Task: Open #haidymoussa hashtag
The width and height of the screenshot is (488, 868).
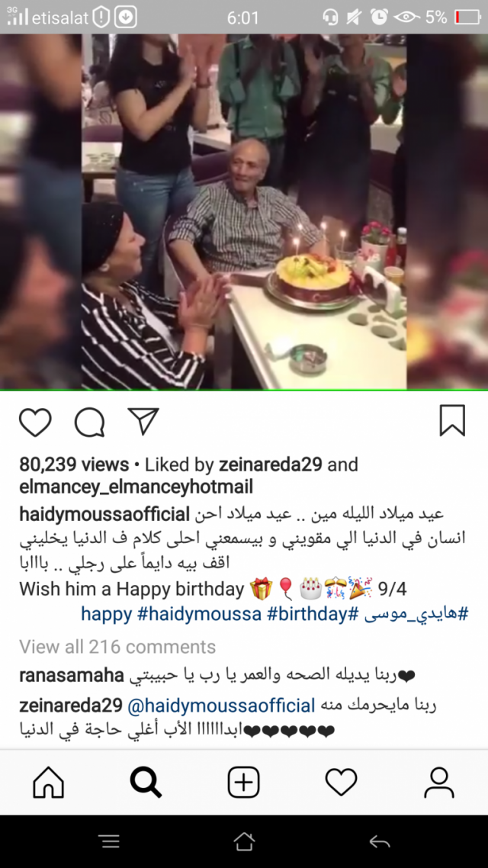Action: (199, 614)
